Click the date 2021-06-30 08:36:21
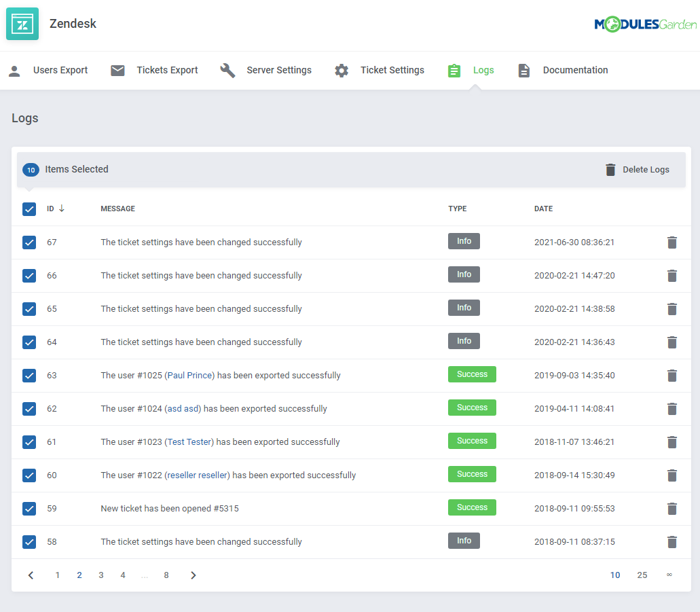The image size is (700, 612). (x=574, y=242)
